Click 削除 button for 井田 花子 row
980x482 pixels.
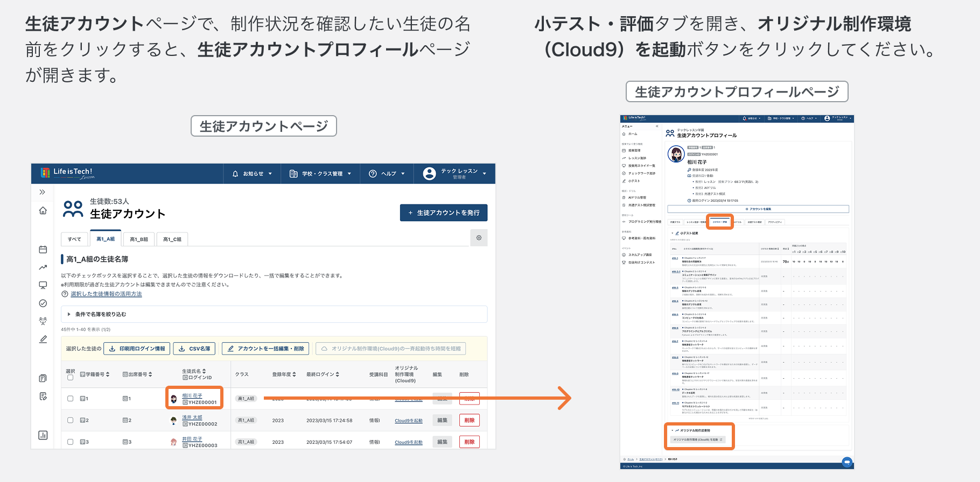point(470,442)
